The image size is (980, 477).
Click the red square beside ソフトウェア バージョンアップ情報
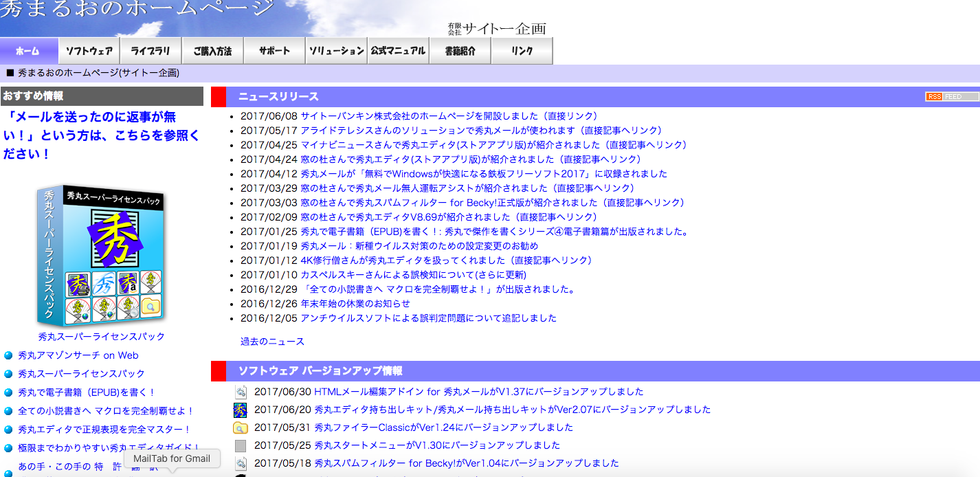point(218,370)
